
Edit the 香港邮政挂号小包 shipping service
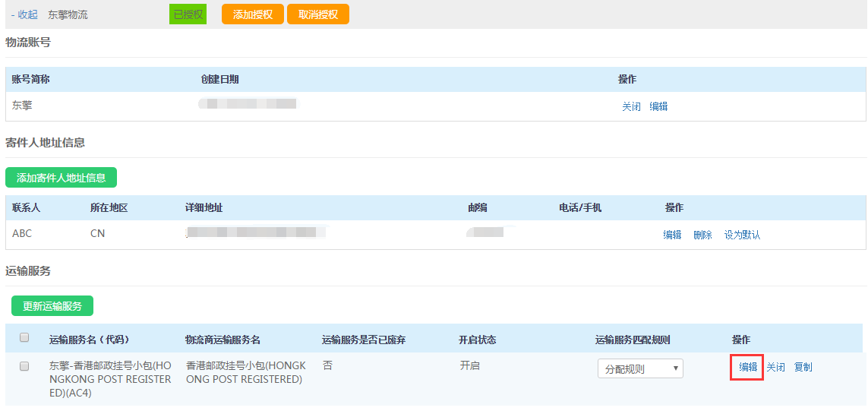point(747,368)
